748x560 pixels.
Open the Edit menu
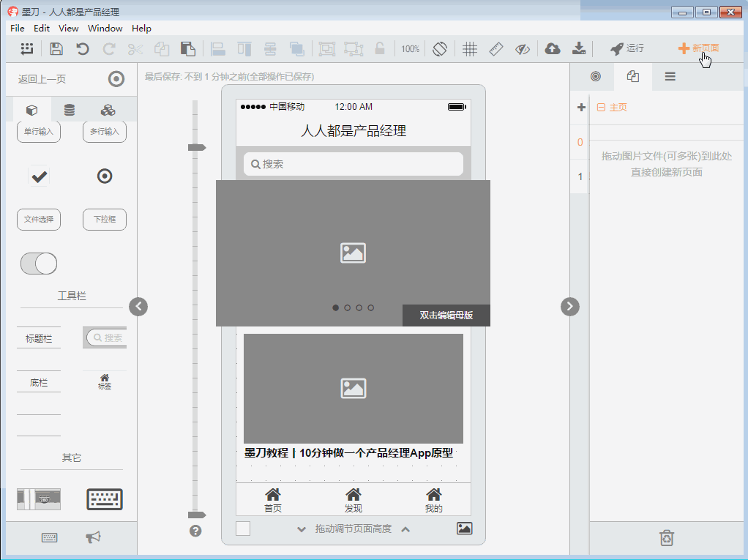point(42,29)
